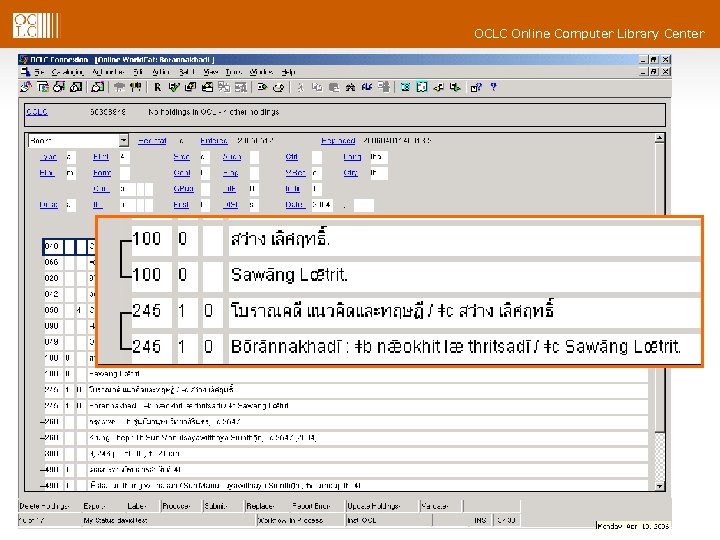Expand the Books record format dropdown

[124, 141]
